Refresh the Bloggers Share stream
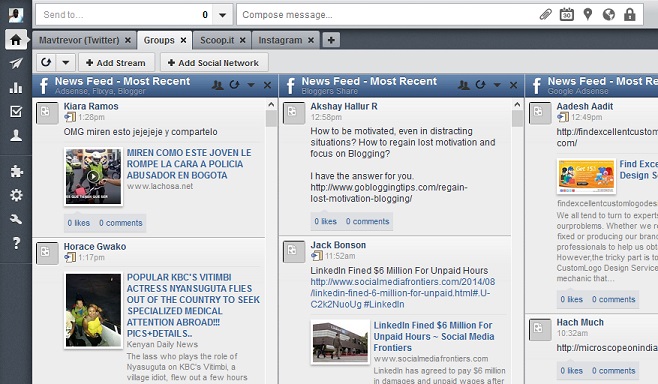 click(480, 85)
